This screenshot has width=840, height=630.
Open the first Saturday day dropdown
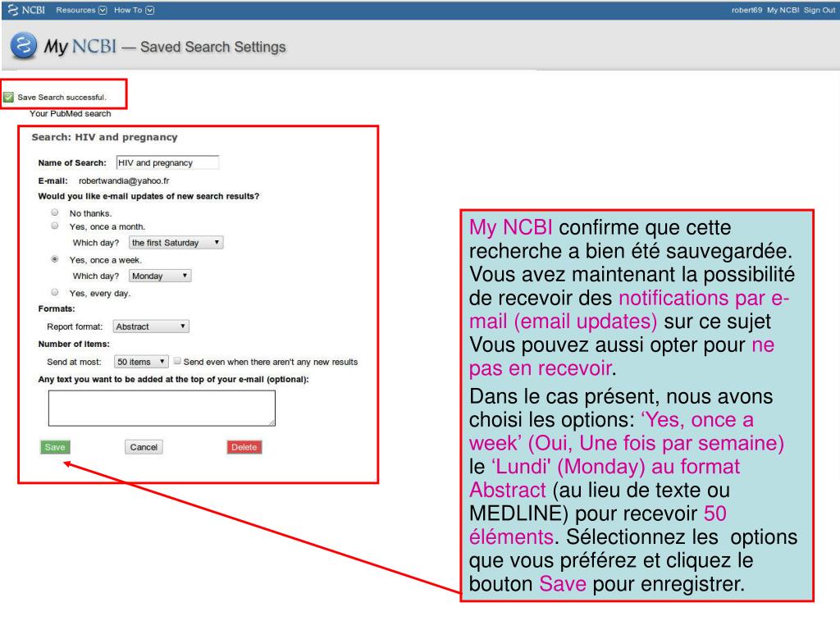176,243
